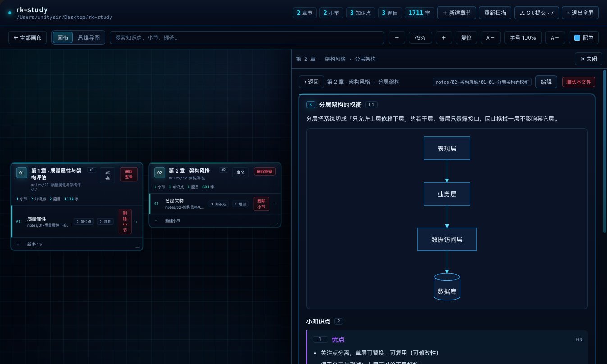The image size is (607, 364).
Task: Switch to the 思维导图 view tab
Action: pos(89,38)
